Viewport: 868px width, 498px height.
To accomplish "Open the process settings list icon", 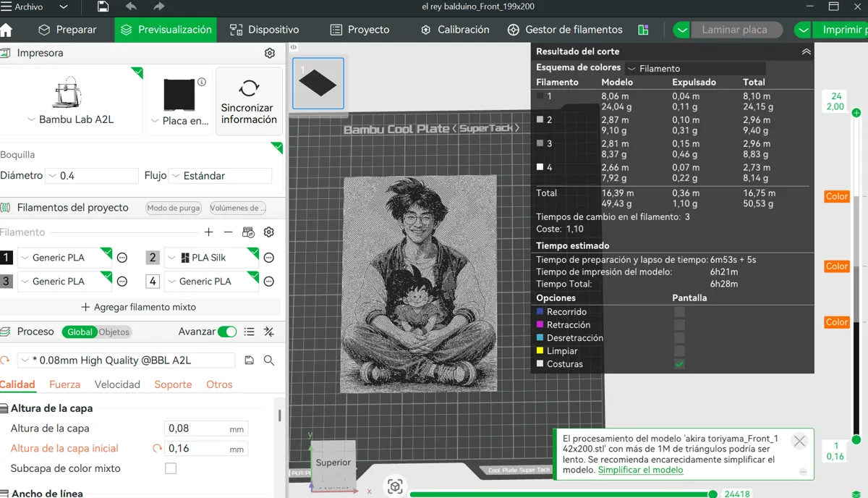I will click(x=250, y=332).
